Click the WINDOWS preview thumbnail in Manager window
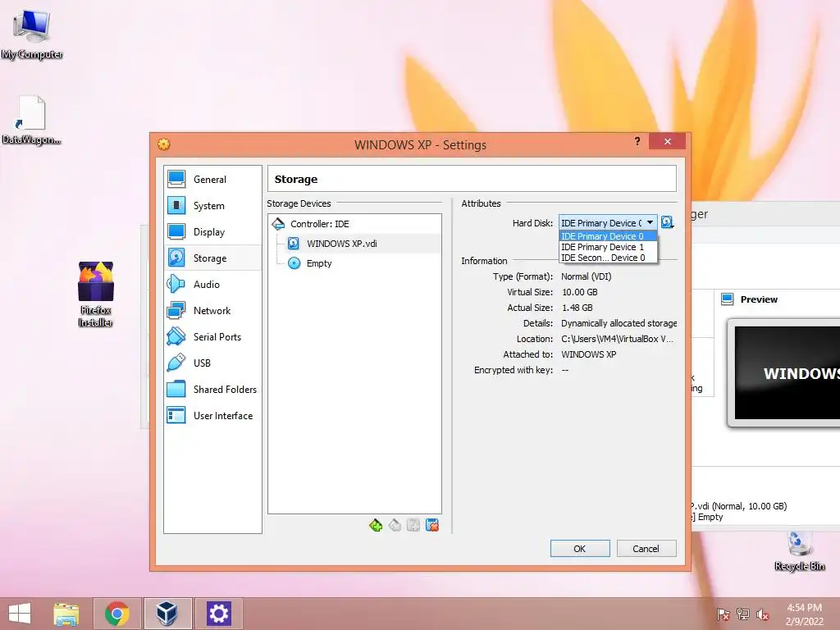This screenshot has height=630, width=840. [784, 373]
